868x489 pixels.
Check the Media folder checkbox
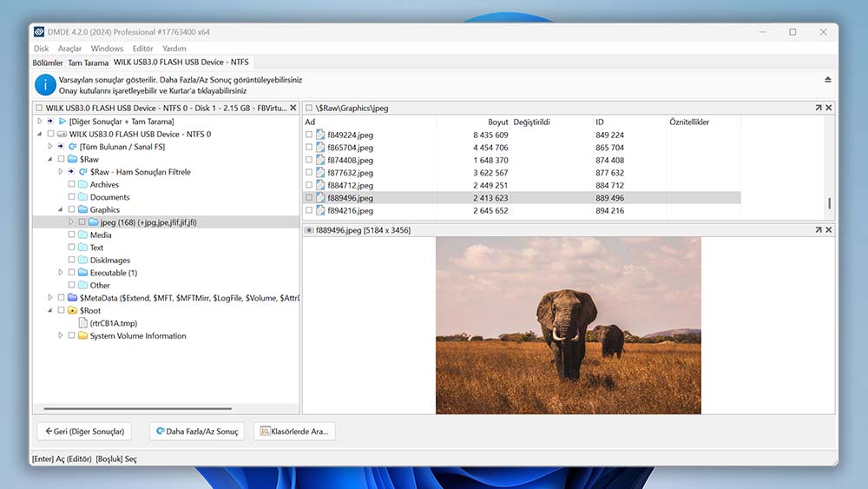point(71,235)
